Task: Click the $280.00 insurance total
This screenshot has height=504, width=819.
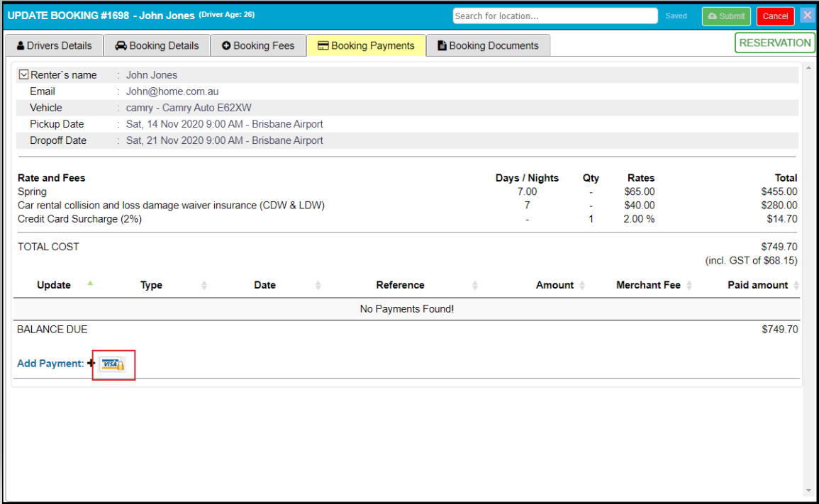Action: pyautogui.click(x=779, y=206)
